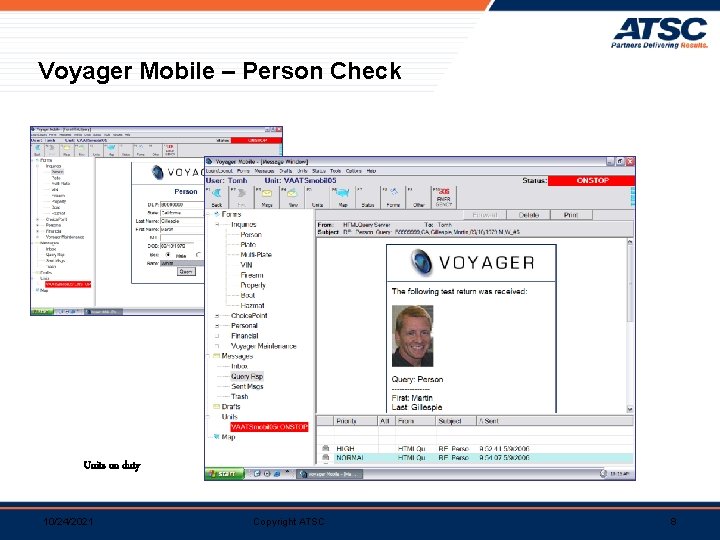The width and height of the screenshot is (720, 540).
Task: Open the Tools menu
Action: click(x=336, y=171)
